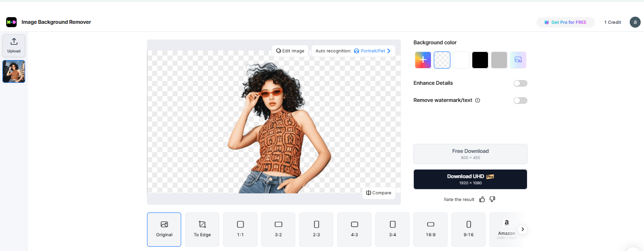The image size is (644, 251).
Task: Open the 1 Credit balance
Action: 613,22
